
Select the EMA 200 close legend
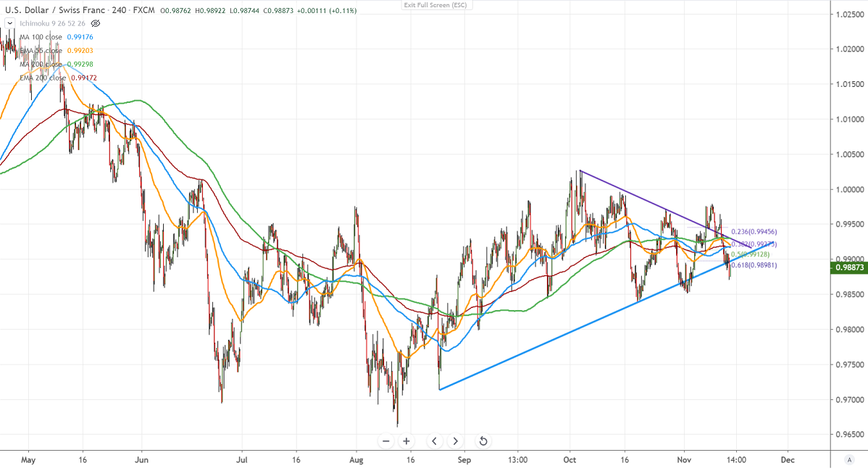43,78
